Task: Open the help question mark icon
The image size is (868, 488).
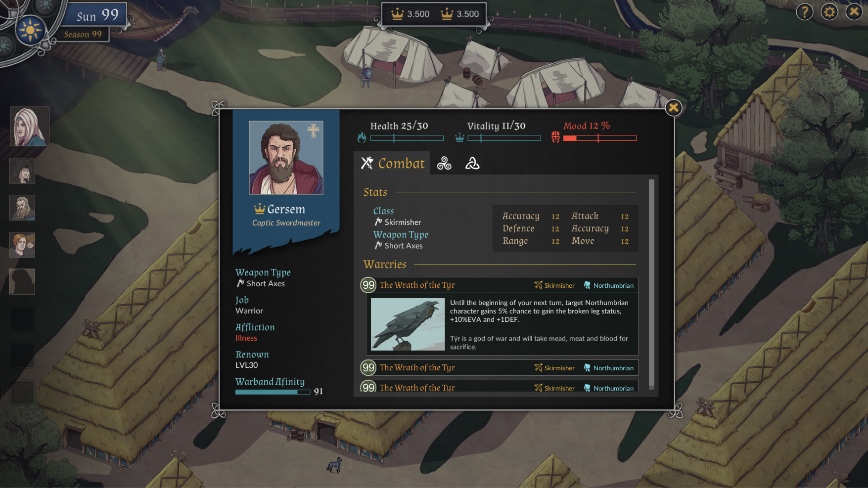Action: [x=805, y=11]
